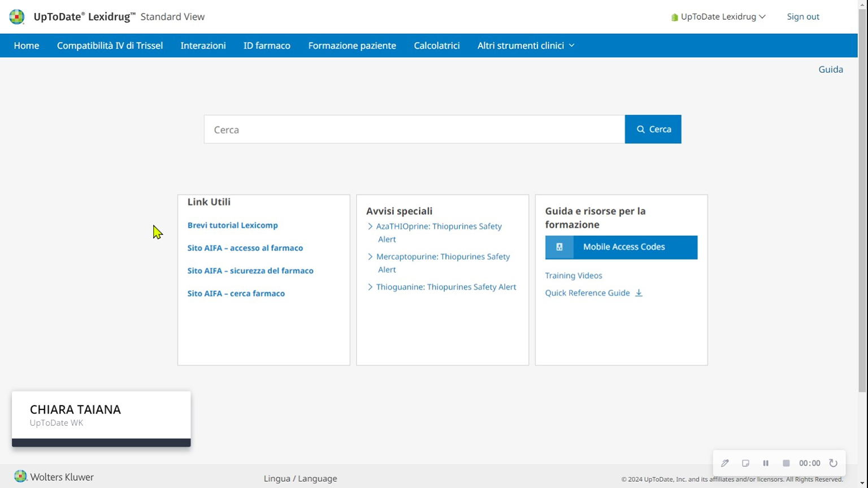The image size is (868, 488).
Task: Click the Quick Reference Guide download icon
Action: pos(639,293)
